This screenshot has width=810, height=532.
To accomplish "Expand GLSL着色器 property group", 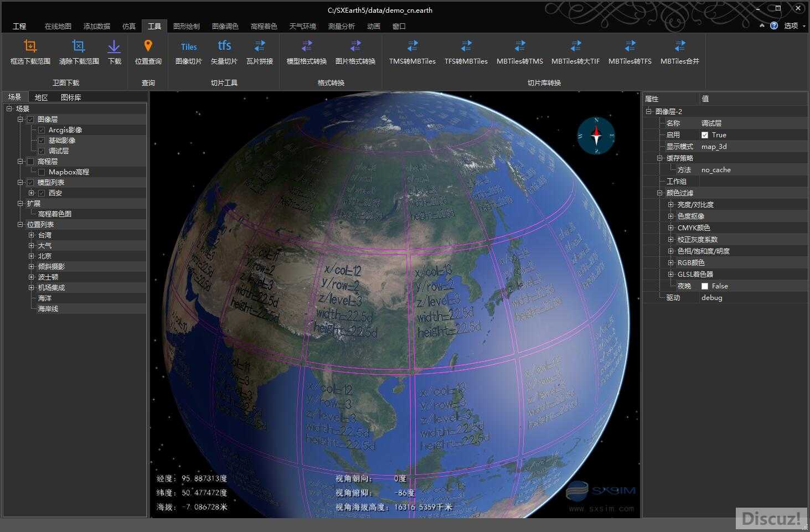I will 670,275.
